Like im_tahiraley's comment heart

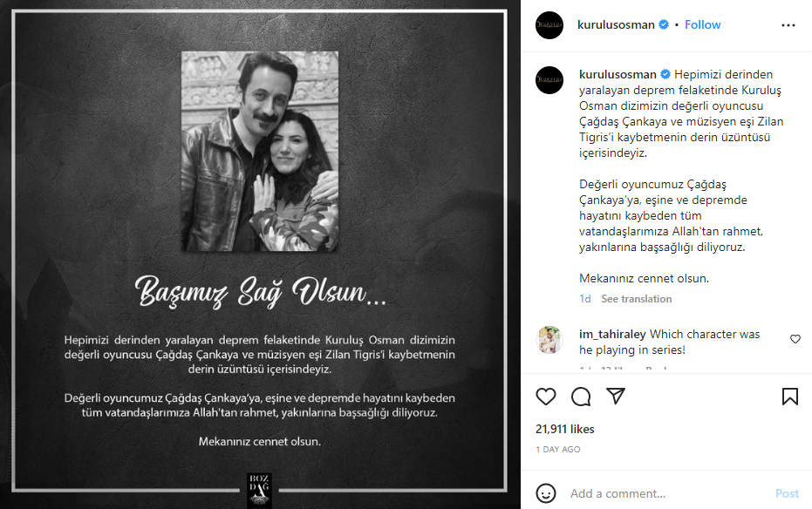[795, 339]
